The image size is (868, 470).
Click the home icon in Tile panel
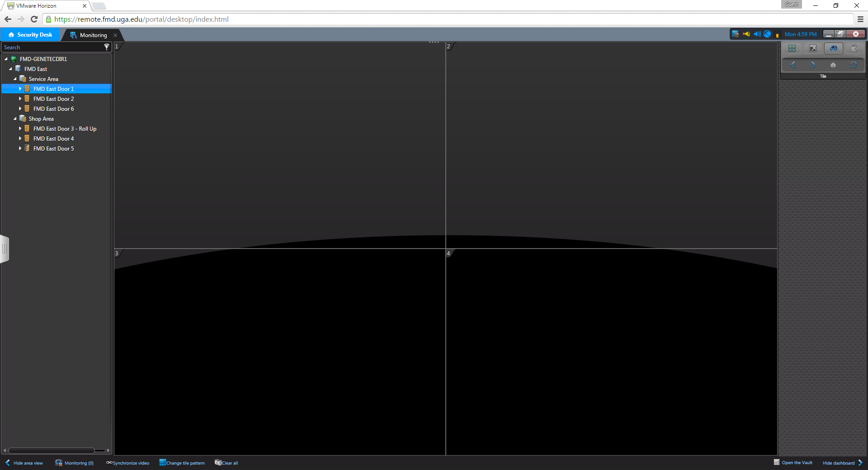(x=833, y=65)
